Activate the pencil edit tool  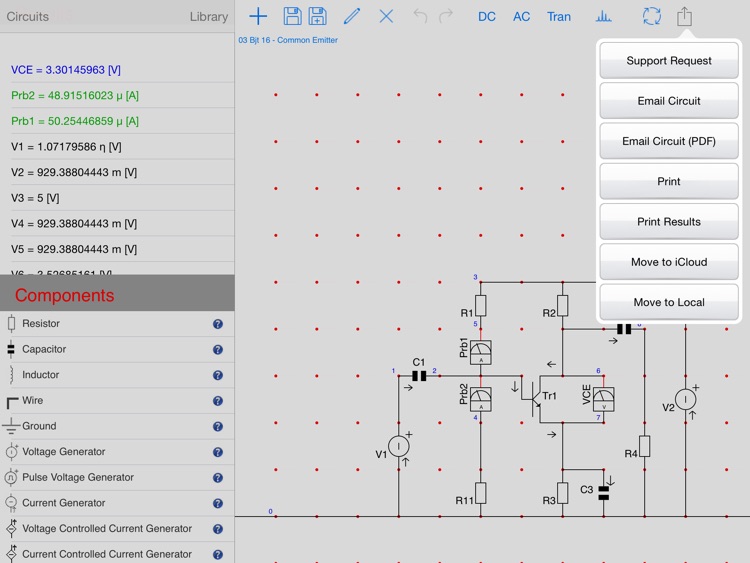352,16
